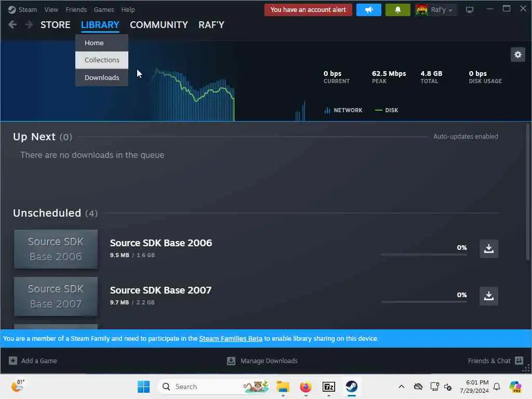This screenshot has width=532, height=399.
Task: Toggle DISK graph legend
Action: click(x=387, y=110)
